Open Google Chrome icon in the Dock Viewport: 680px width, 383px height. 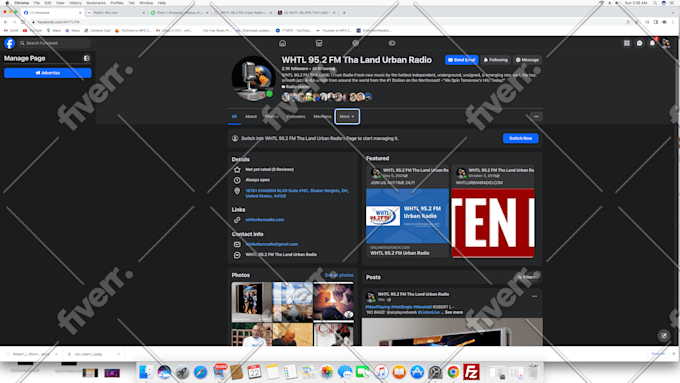[x=453, y=372]
